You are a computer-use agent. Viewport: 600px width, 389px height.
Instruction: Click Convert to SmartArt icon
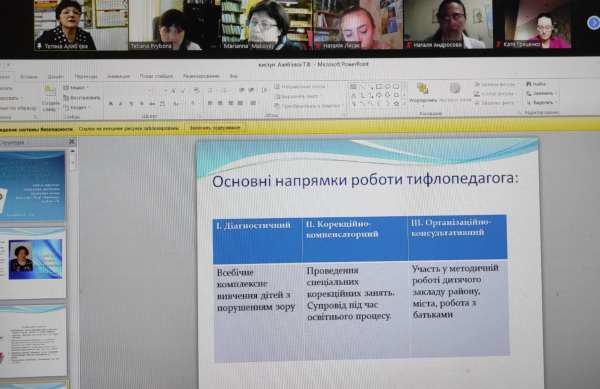[x=277, y=106]
